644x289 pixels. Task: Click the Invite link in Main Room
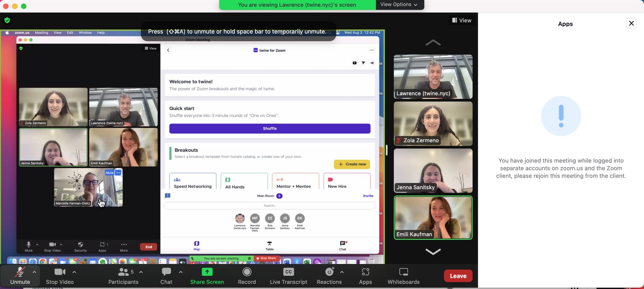[x=368, y=196]
